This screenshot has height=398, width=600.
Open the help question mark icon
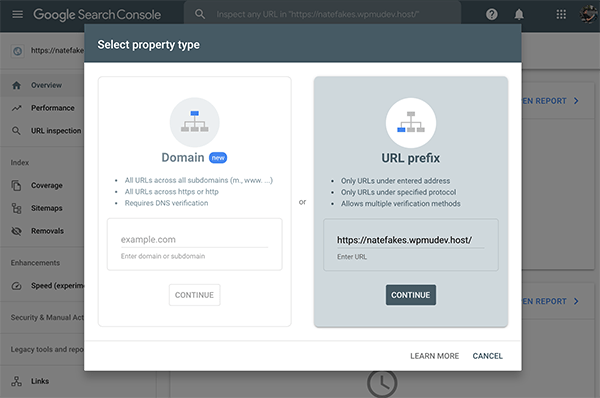pyautogui.click(x=492, y=15)
